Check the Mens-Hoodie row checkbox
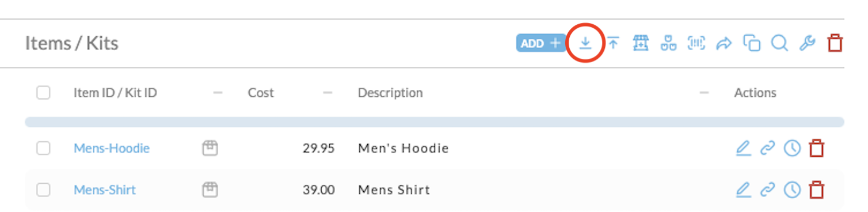The image size is (868, 212). [43, 149]
